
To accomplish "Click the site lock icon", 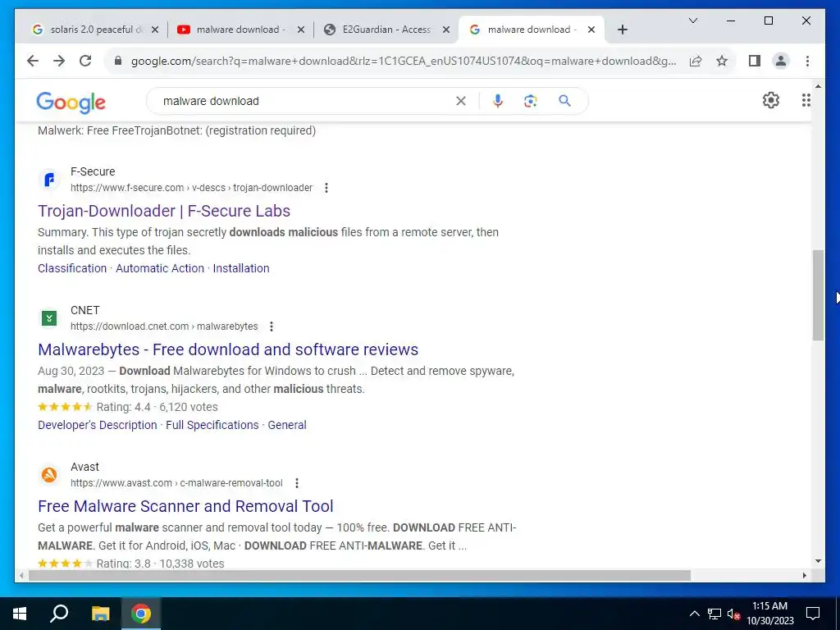I will click(x=118, y=61).
